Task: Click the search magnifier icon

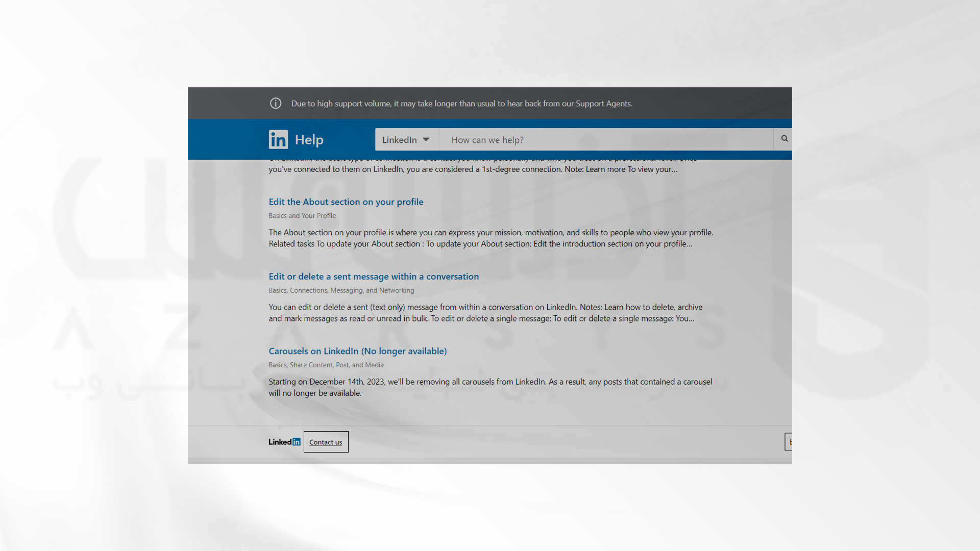Action: click(x=784, y=139)
